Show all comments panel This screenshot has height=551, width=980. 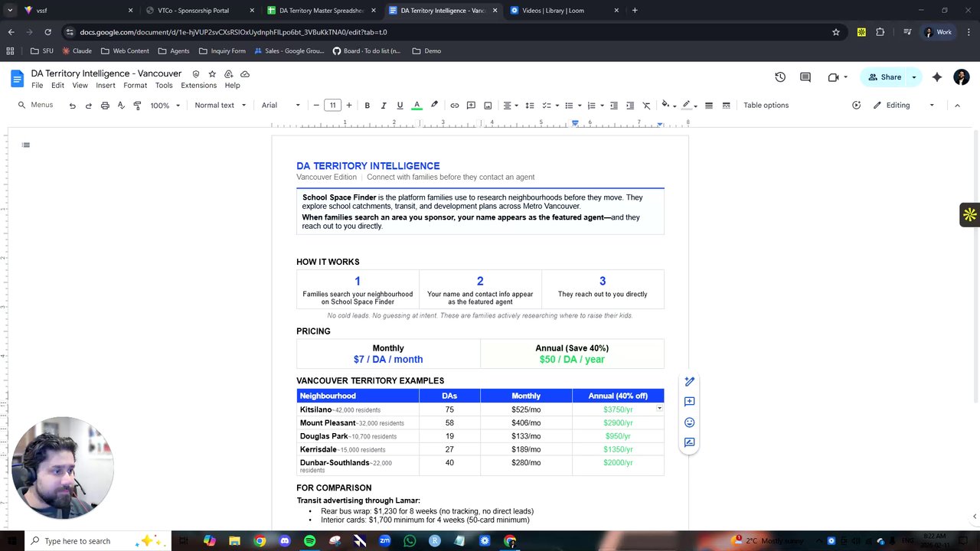click(x=805, y=77)
